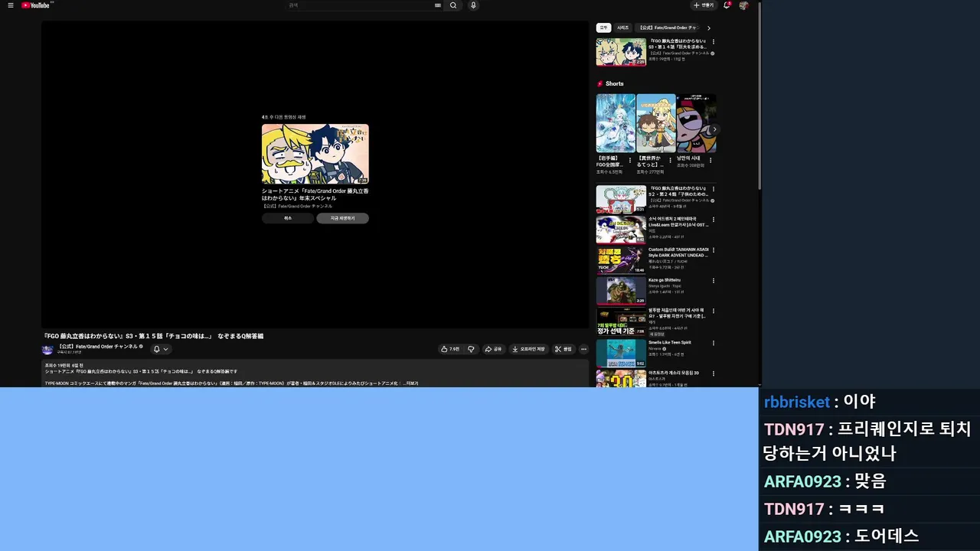The height and width of the screenshot is (551, 980).
Task: Dislike the video with thumbs-down
Action: (471, 349)
